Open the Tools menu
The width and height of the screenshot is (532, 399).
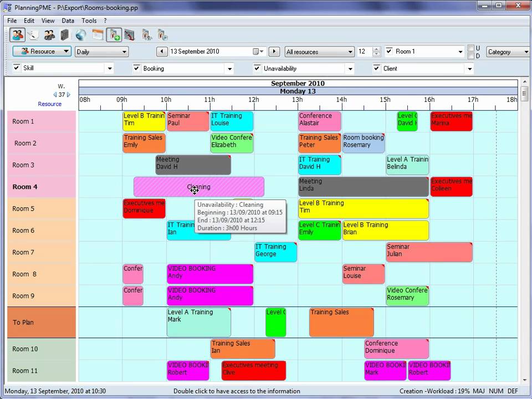coord(89,21)
